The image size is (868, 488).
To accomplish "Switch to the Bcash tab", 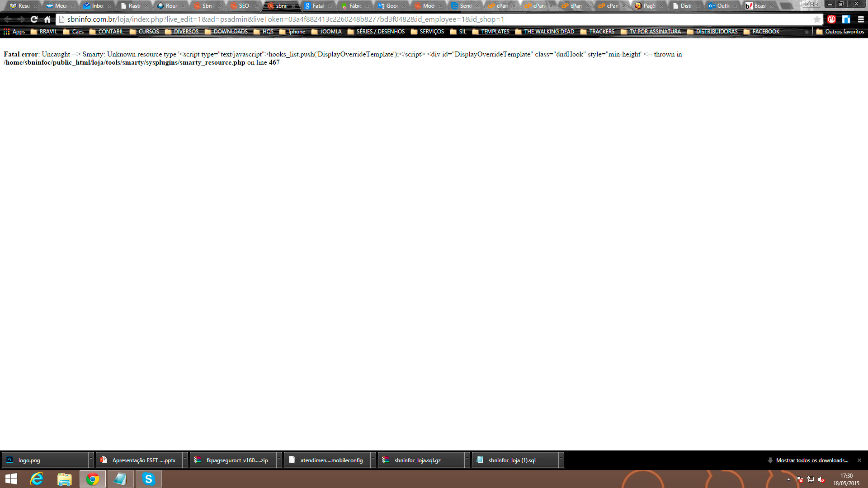I will point(759,6).
